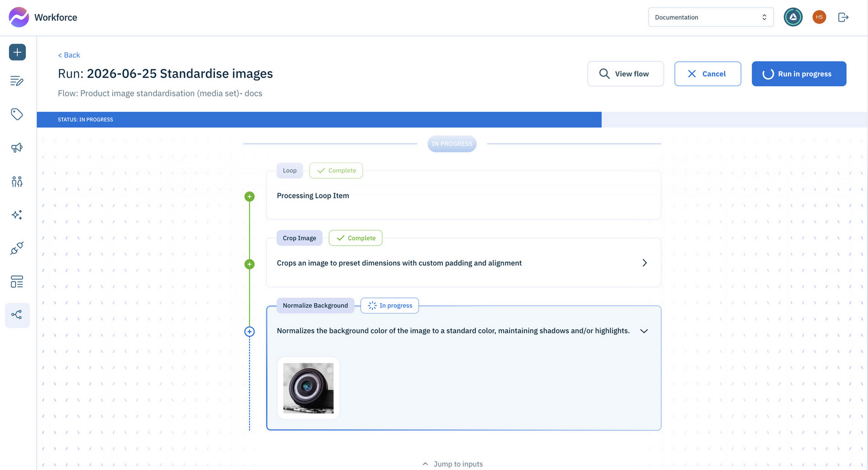Open the camera lens image thumbnail
Screen dimensions: 868x470
tap(308, 388)
